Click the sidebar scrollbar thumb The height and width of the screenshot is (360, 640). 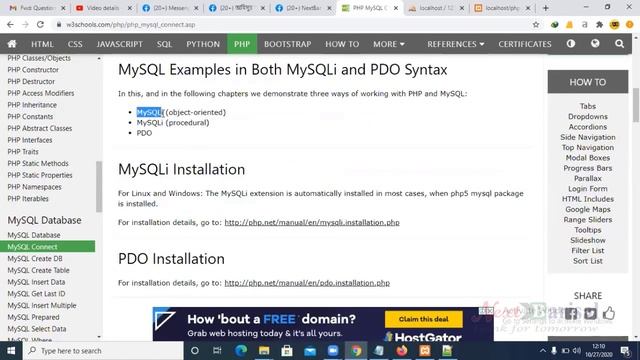coord(99,187)
